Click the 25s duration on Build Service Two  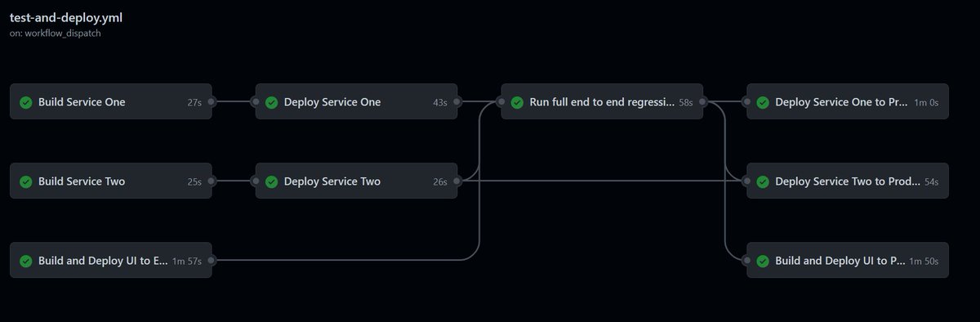(194, 181)
